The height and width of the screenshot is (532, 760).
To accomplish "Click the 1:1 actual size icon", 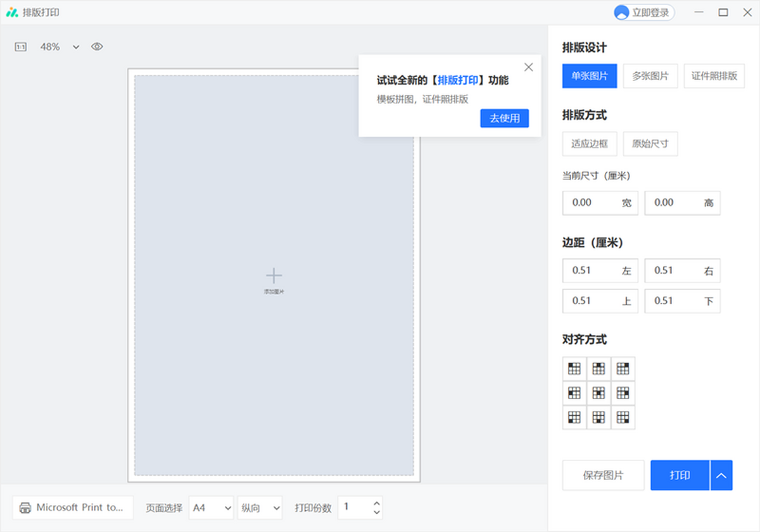I will pos(21,47).
